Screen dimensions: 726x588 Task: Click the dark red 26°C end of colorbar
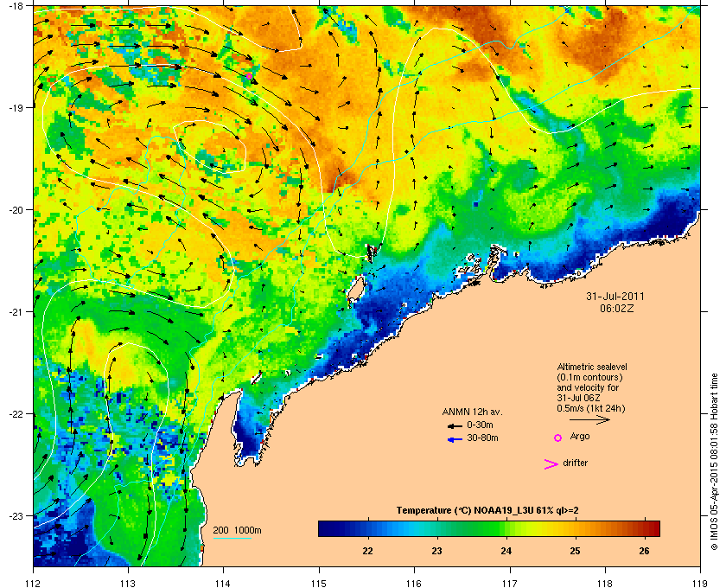tap(653, 528)
